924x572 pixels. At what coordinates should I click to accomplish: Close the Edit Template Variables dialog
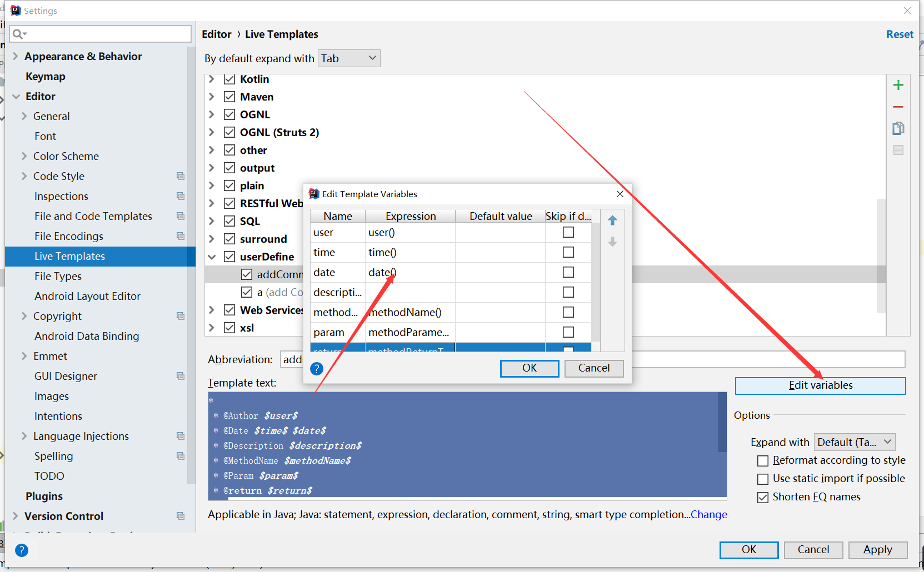[620, 194]
